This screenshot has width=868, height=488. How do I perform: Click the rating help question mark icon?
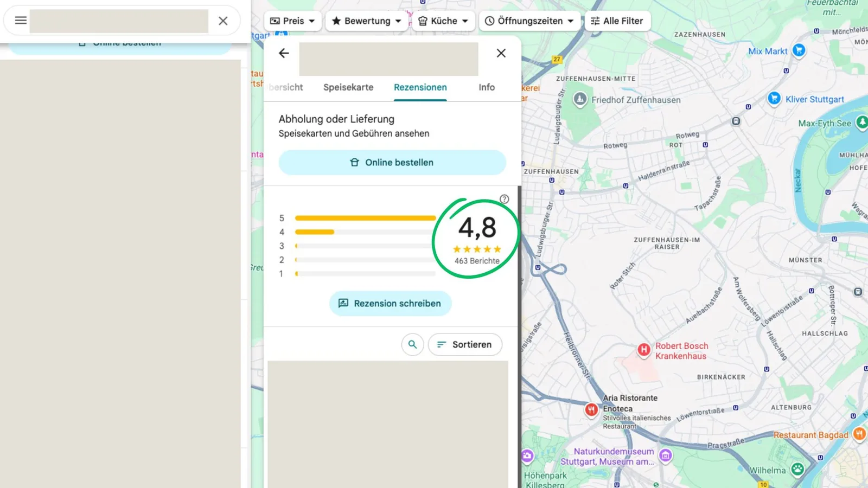coord(505,199)
